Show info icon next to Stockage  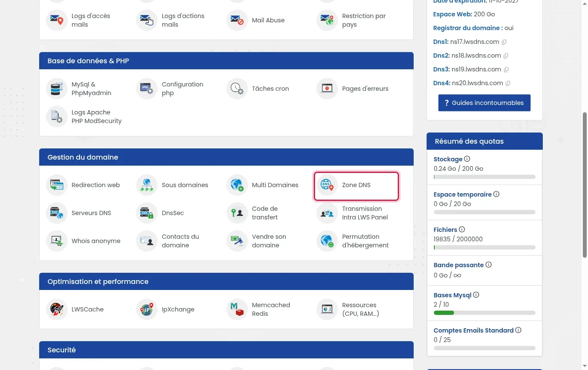(x=467, y=159)
